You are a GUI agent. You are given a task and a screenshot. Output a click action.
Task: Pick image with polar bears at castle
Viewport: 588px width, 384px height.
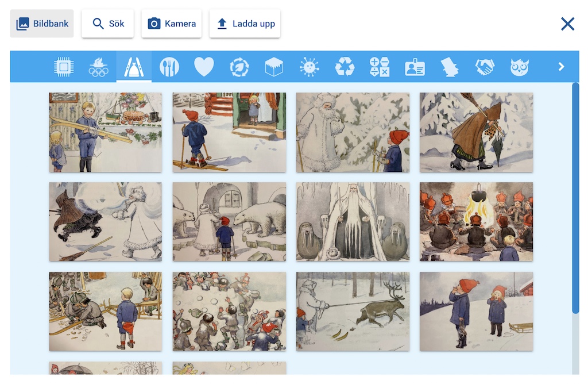coord(229,222)
